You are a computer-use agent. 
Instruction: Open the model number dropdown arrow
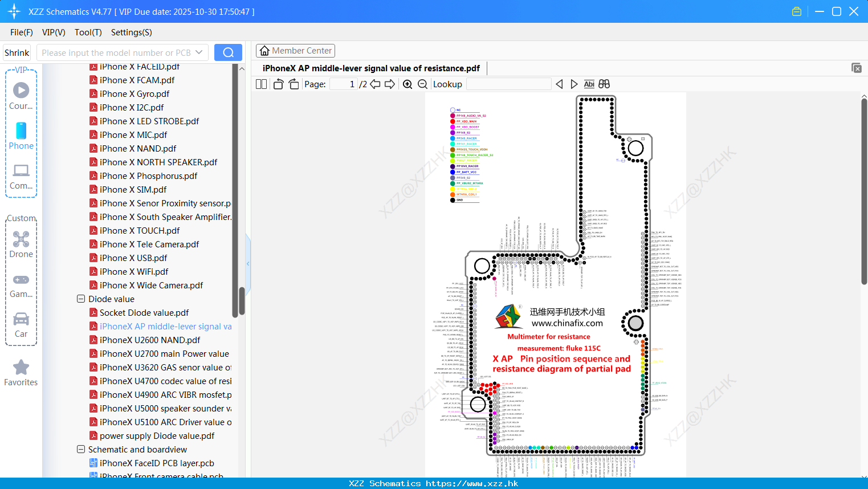point(199,52)
